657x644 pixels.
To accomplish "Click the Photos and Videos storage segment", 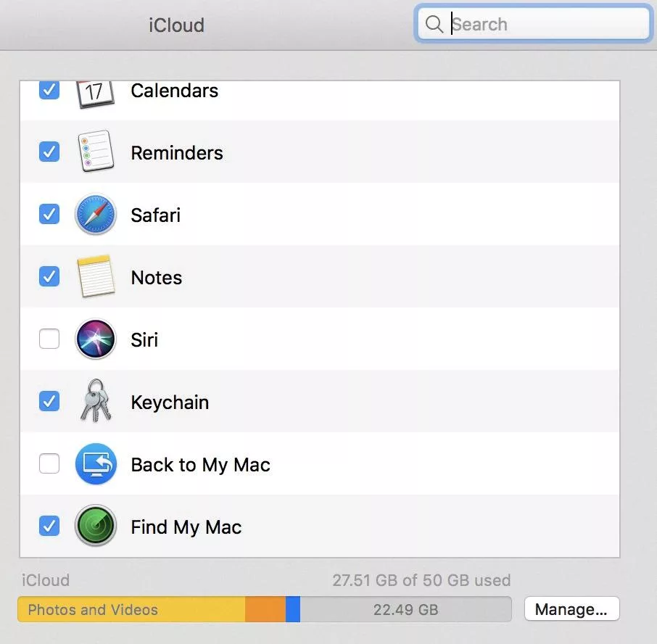I will [x=131, y=609].
